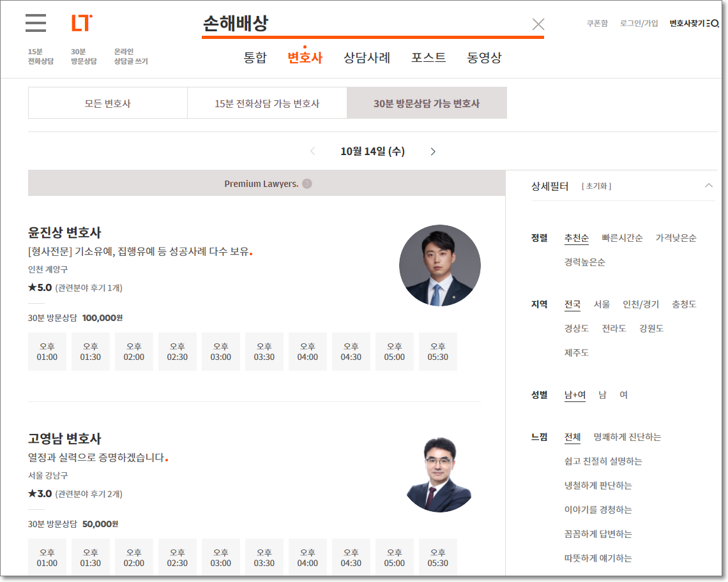Viewport: 728px width, 582px height.
Task: Open 15분 전화상담 shortcut
Action: pyautogui.click(x=40, y=56)
